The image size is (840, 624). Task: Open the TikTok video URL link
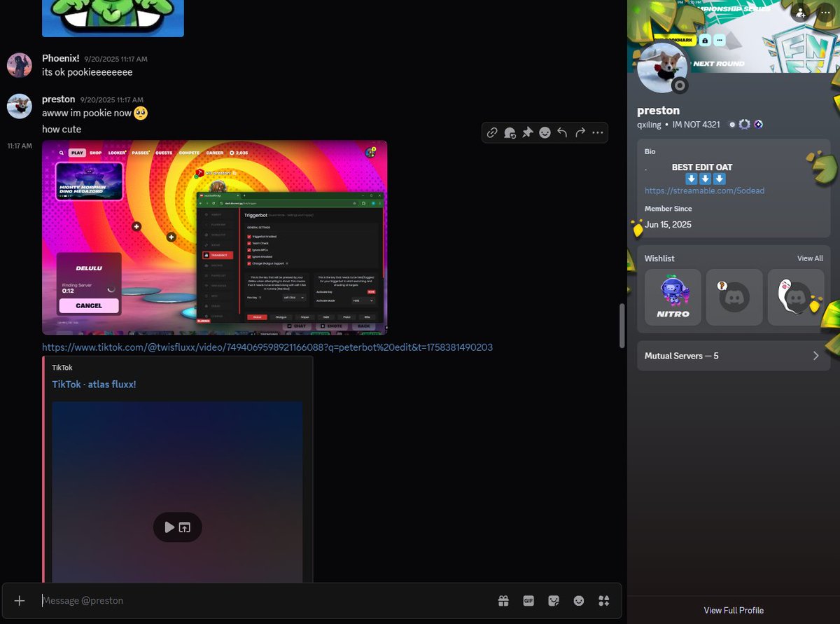(x=267, y=347)
